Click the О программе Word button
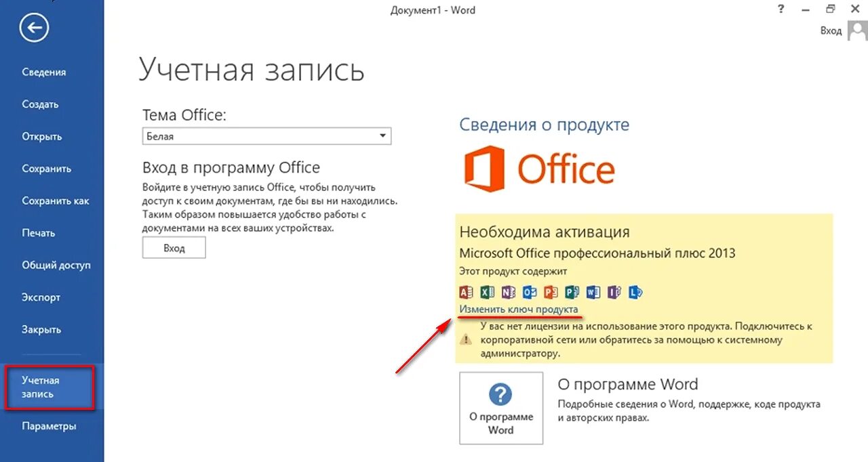This screenshot has width=868, height=462. pos(501,408)
